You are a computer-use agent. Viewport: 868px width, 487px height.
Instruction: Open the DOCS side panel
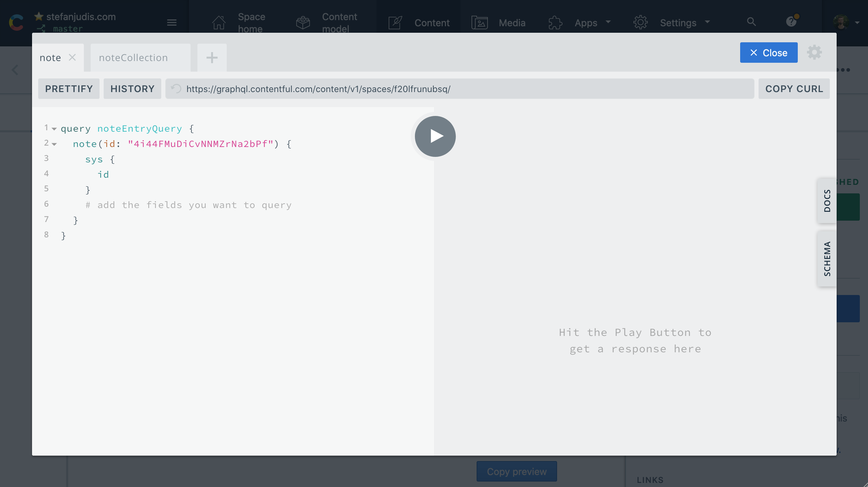tap(827, 201)
